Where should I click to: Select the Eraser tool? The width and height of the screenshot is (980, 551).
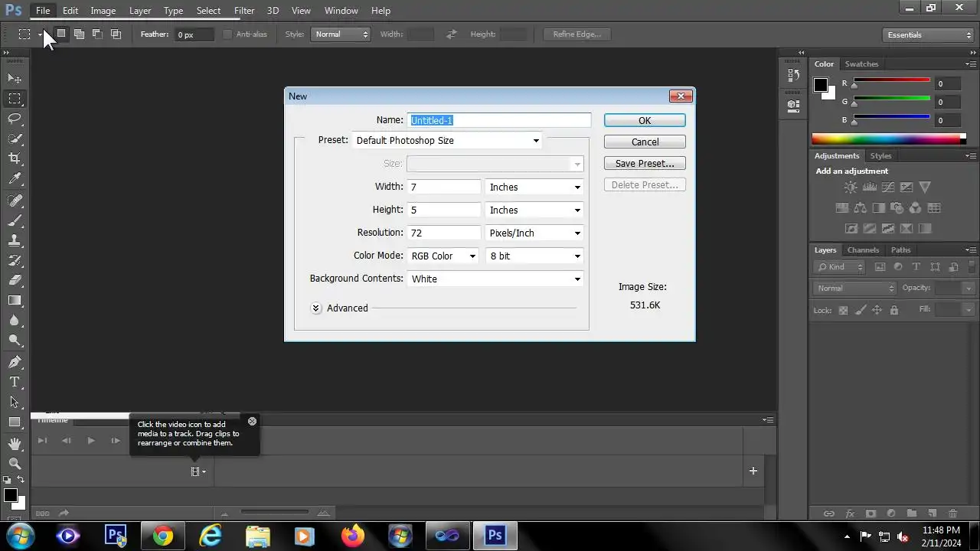point(15,280)
